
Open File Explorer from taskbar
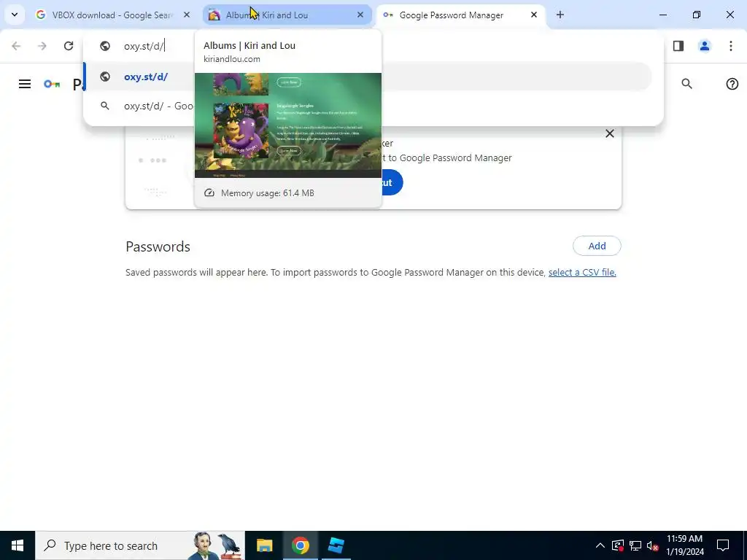click(x=264, y=545)
